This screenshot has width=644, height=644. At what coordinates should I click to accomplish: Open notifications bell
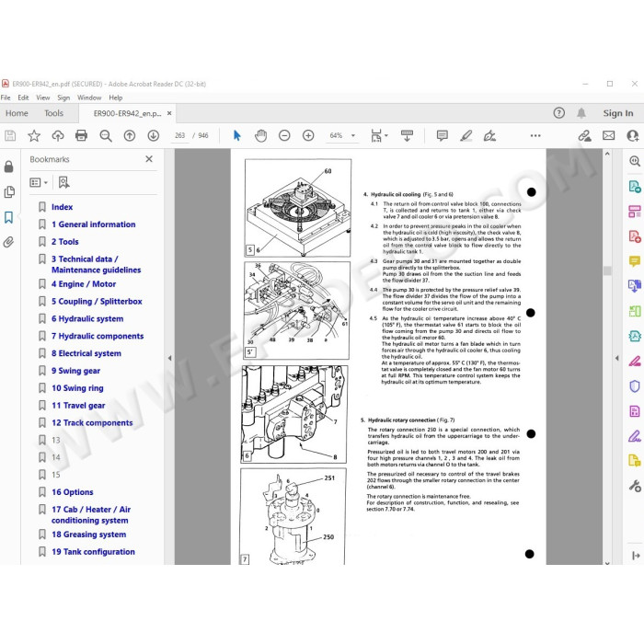581,113
